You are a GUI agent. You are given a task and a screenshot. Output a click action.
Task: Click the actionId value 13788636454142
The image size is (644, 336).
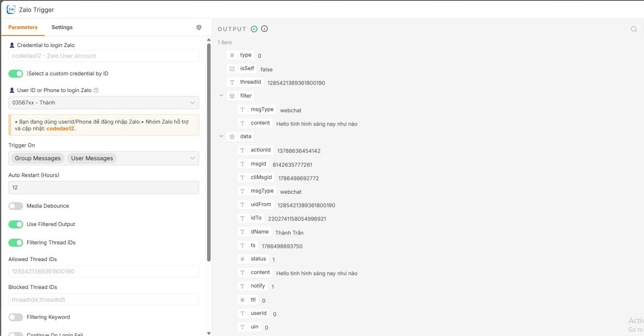coord(299,151)
